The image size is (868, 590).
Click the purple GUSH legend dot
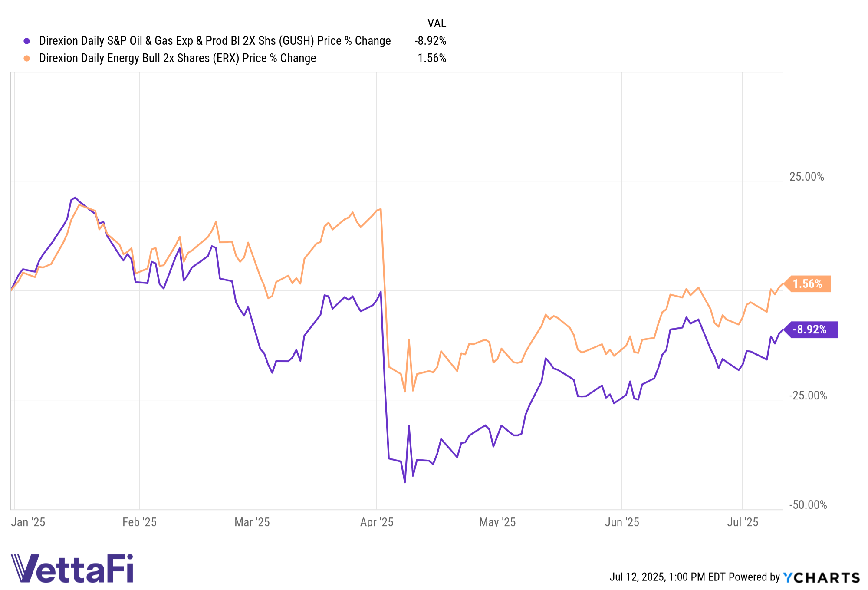tap(27, 41)
